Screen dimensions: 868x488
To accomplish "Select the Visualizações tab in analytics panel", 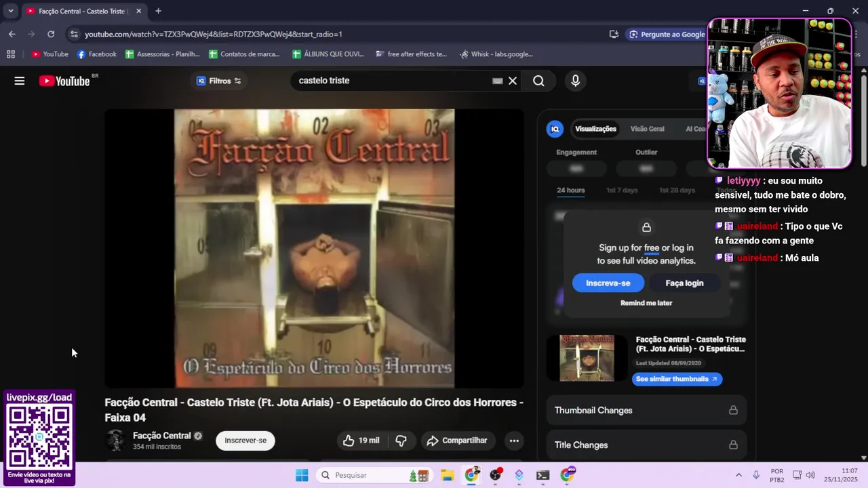I will tap(595, 129).
